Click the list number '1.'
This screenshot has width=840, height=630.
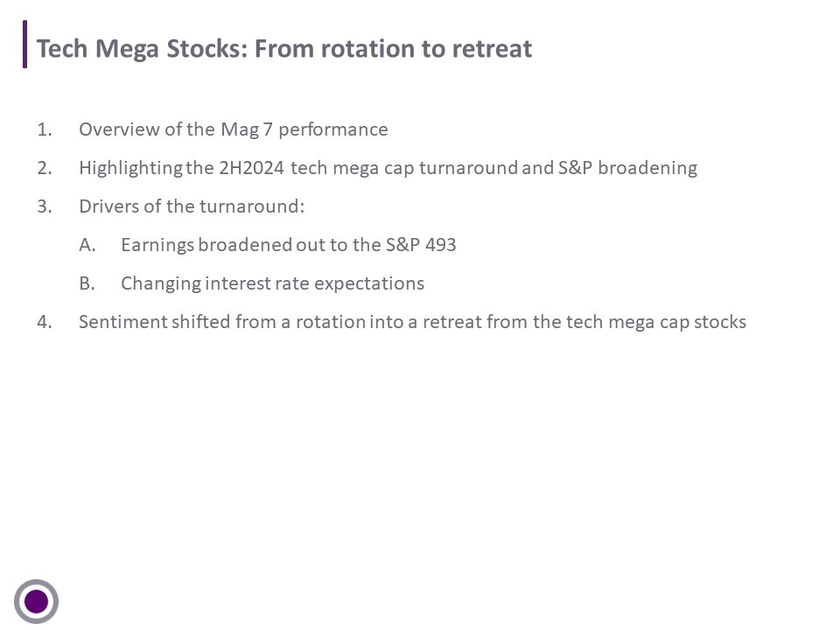point(45,129)
